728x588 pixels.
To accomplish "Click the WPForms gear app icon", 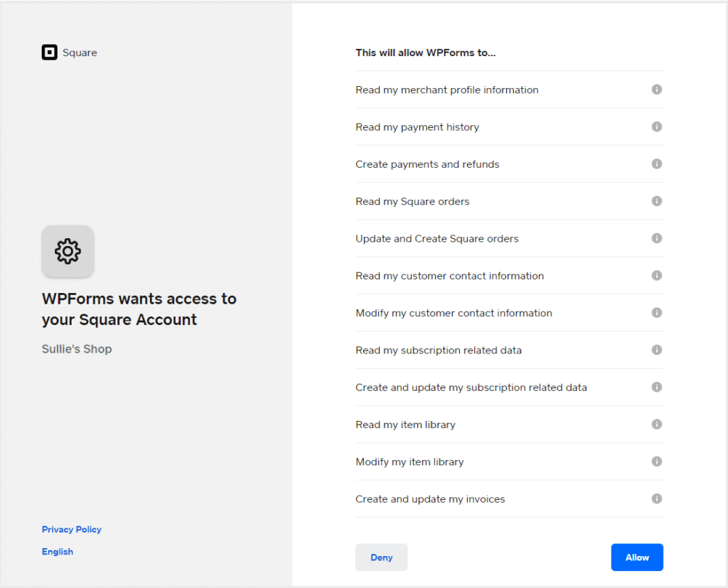I will coord(68,251).
